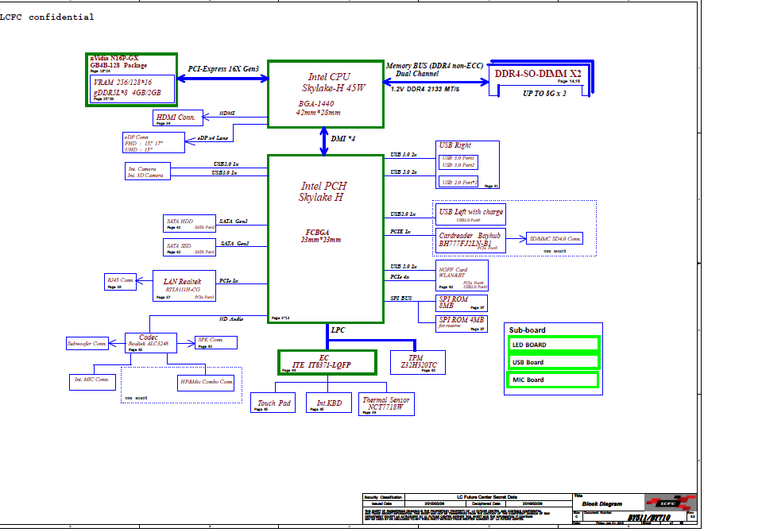Image resolution: width=762 pixels, height=532 pixels.
Task: Select the LED BOARD sub-board entry
Action: click(x=553, y=345)
